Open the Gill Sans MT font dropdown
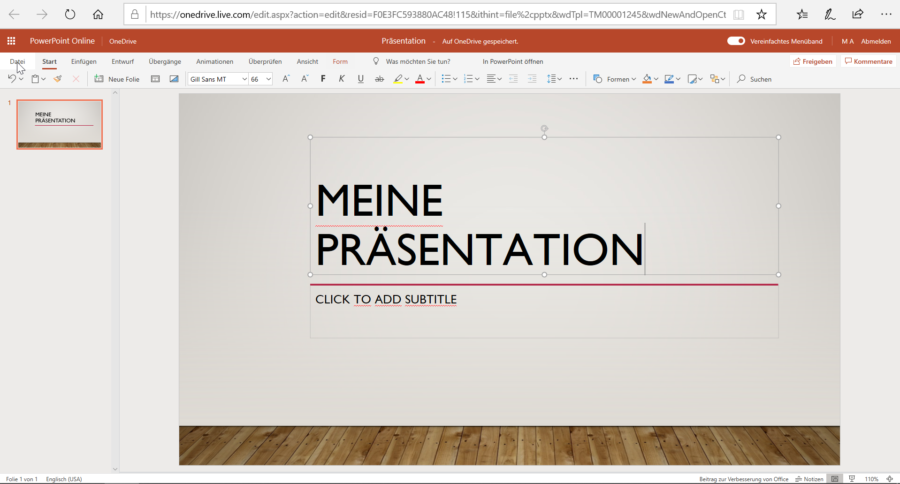 click(217, 79)
